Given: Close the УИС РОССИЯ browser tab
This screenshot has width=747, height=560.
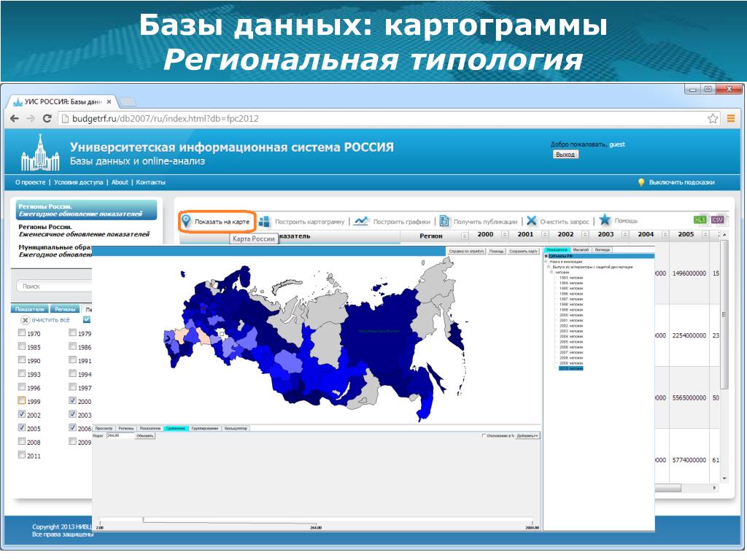Looking at the screenshot, I should point(109,102).
